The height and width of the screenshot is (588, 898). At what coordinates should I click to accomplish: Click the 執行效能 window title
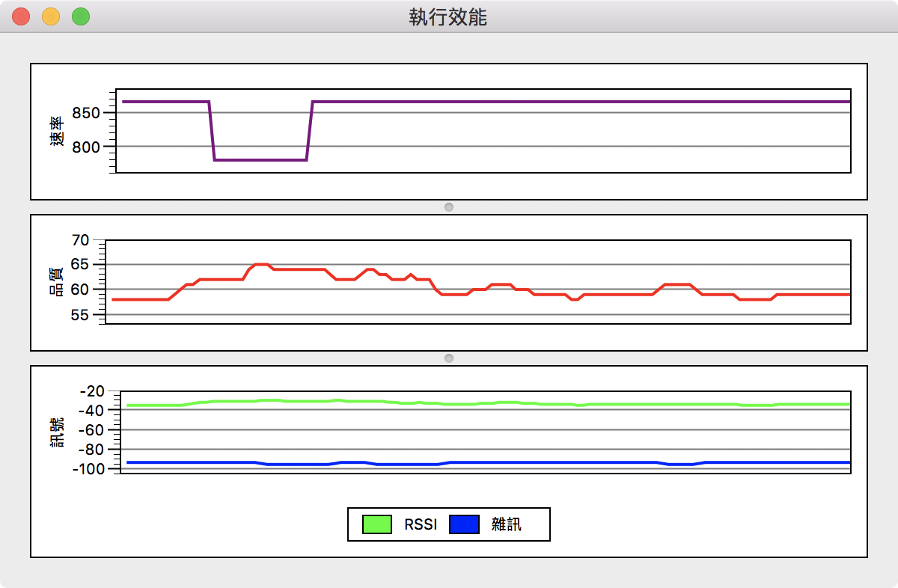[x=448, y=16]
